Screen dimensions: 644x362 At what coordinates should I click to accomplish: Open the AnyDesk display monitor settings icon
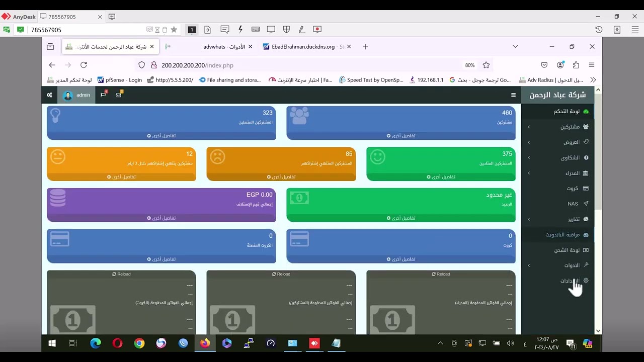[271, 30]
